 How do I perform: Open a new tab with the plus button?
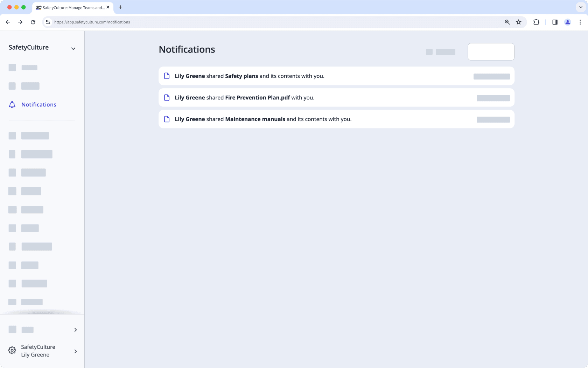[120, 7]
